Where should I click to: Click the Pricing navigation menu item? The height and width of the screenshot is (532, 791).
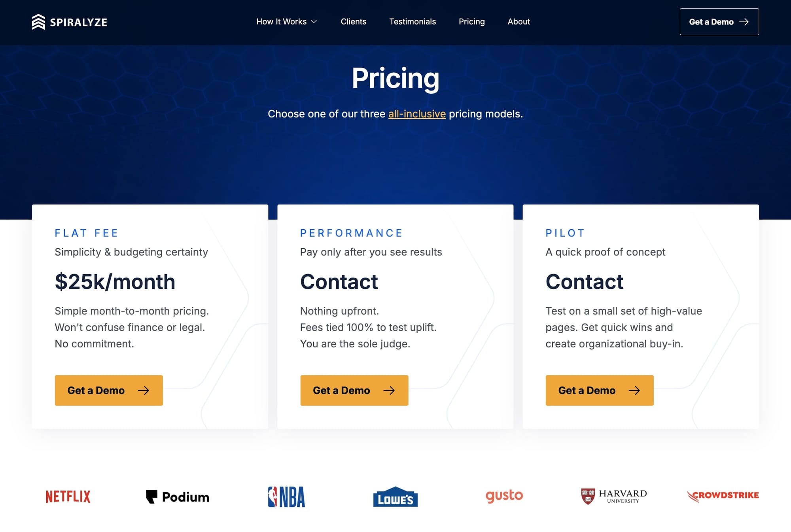(x=472, y=21)
